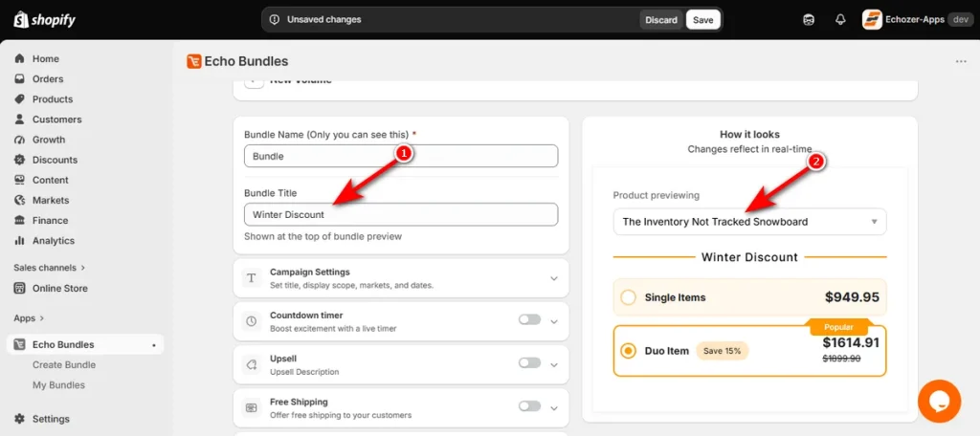
Task: Click the Products tag icon
Action: click(x=20, y=99)
